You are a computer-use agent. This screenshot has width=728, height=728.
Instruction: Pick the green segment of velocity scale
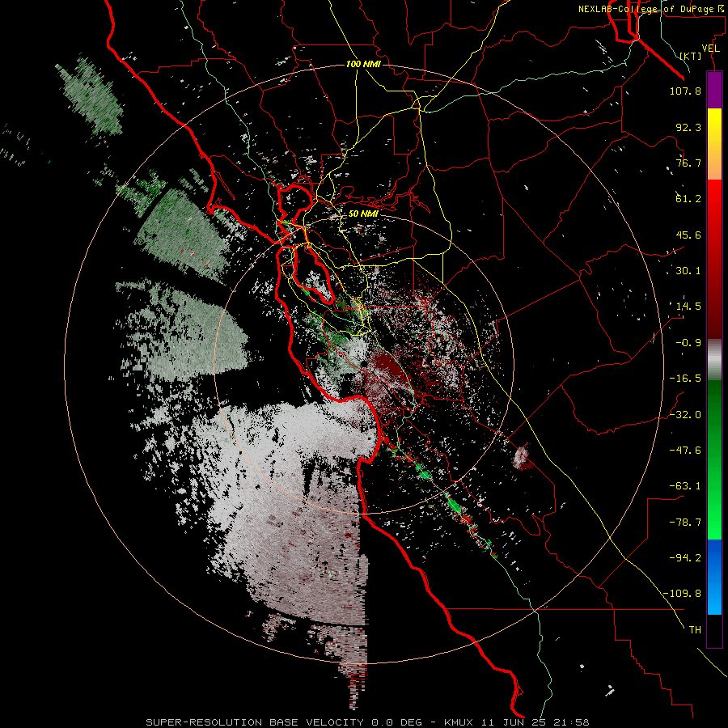coord(714,459)
